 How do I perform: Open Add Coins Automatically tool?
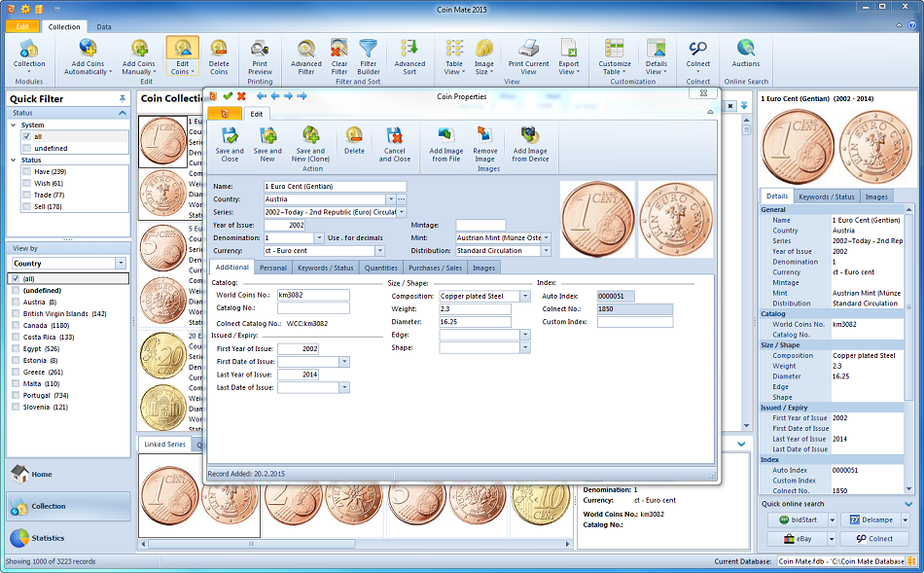[x=88, y=56]
